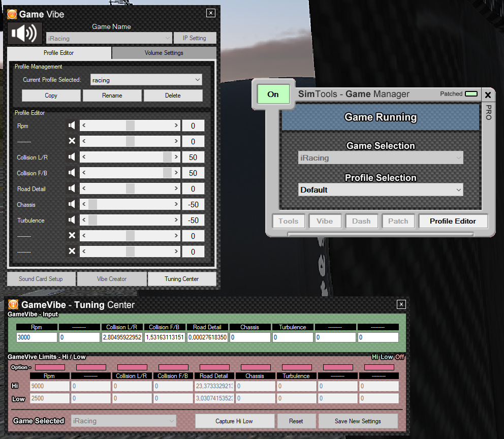Click the Collision L/R value field 50
Viewport: 504px width, 439px height.
pyautogui.click(x=193, y=157)
